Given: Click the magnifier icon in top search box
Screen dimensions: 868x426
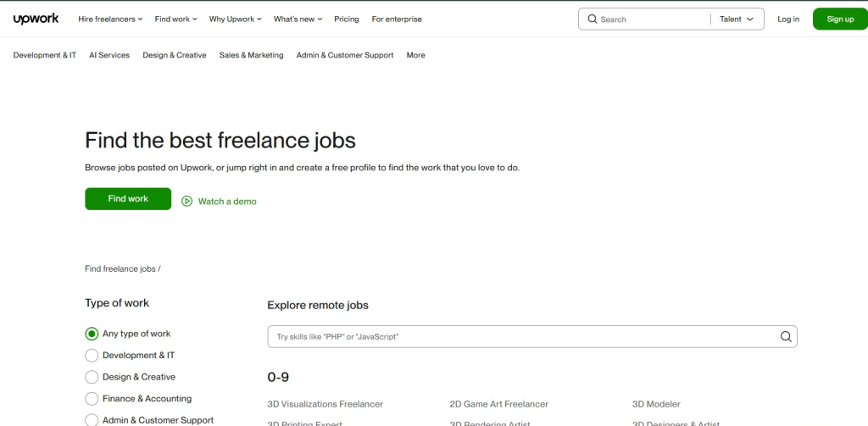Looking at the screenshot, I should (593, 19).
